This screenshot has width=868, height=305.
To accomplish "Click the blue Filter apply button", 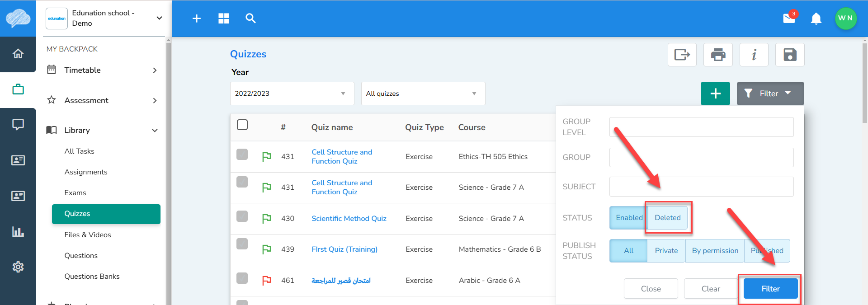I will click(770, 289).
